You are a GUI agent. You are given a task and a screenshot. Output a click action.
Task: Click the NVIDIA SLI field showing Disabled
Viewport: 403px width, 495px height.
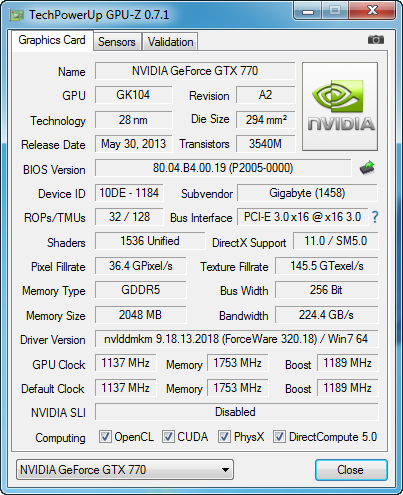pos(236,412)
